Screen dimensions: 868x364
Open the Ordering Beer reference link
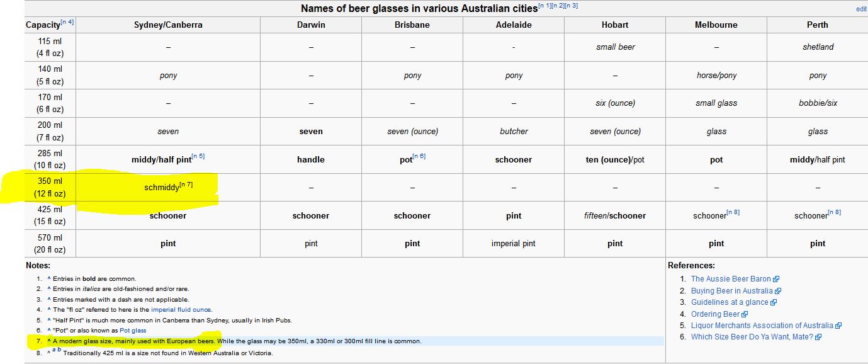tap(716, 314)
